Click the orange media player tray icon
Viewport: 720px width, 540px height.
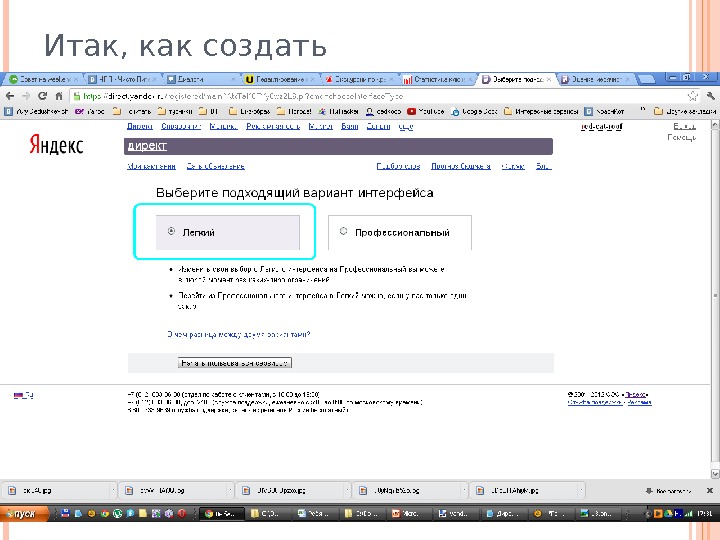657,513
